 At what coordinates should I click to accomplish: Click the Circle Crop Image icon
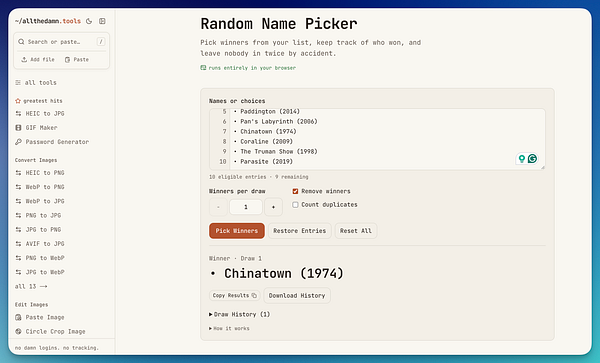coord(18,332)
